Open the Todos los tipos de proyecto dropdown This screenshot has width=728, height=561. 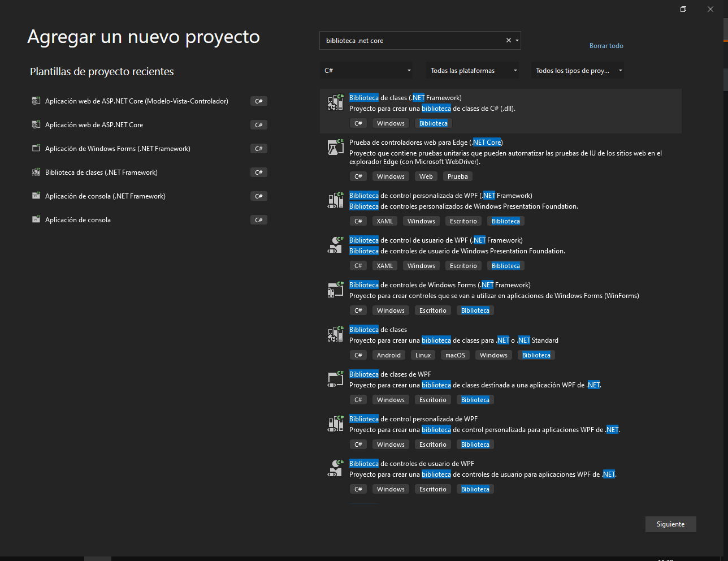[x=578, y=71]
